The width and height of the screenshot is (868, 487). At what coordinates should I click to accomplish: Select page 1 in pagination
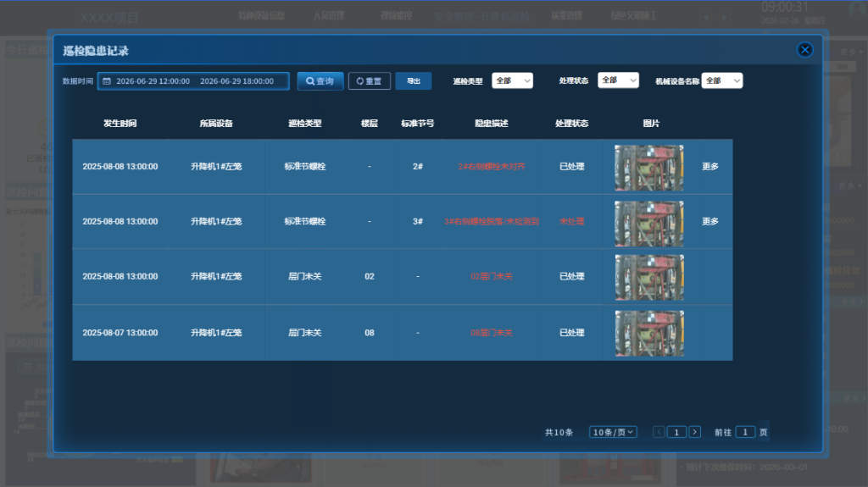[x=676, y=432]
